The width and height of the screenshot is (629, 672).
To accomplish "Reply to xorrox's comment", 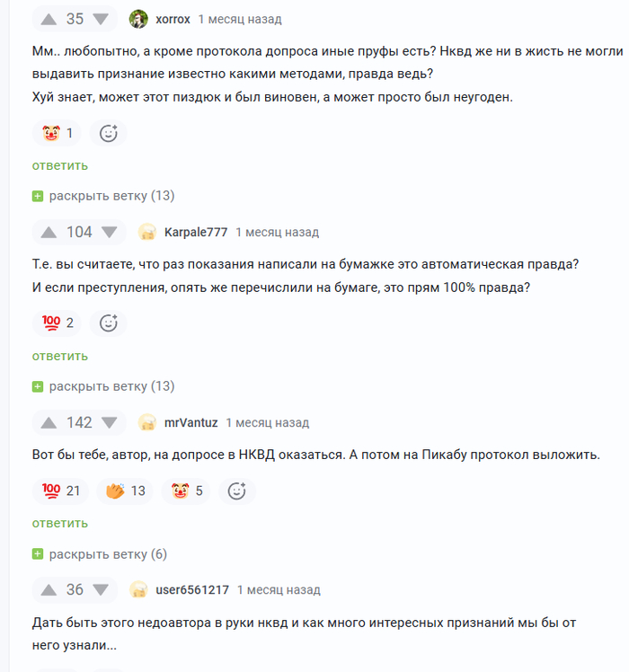I will tap(60, 165).
